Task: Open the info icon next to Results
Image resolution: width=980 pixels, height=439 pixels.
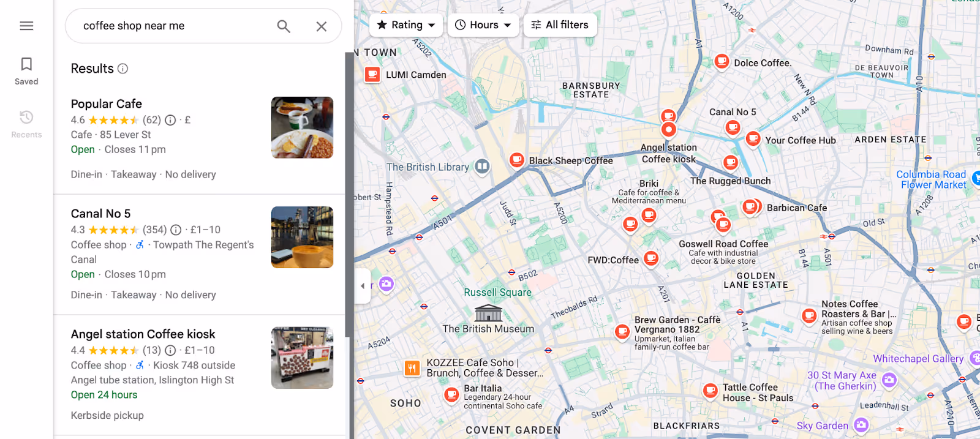Action: [x=123, y=69]
